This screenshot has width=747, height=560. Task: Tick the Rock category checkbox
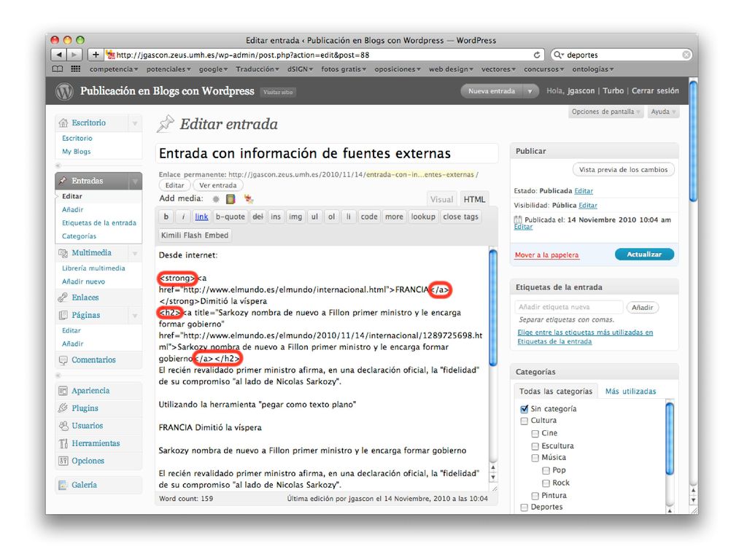[x=546, y=483]
